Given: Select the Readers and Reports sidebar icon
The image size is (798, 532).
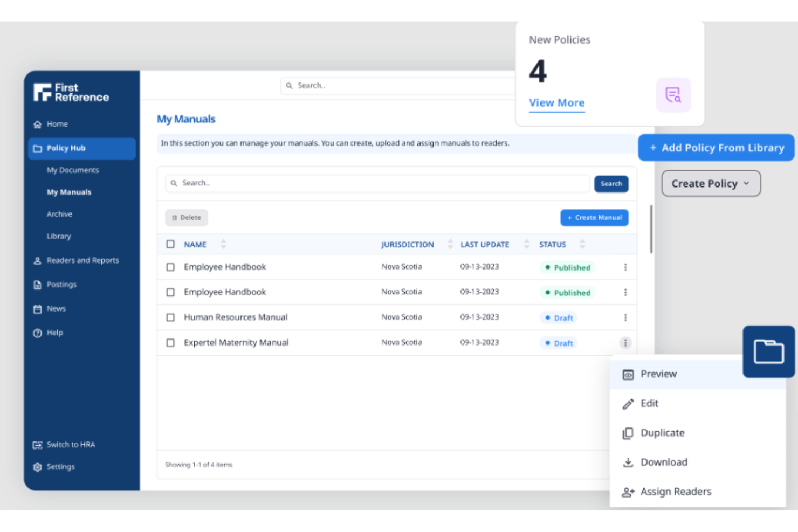Looking at the screenshot, I should coord(37,260).
